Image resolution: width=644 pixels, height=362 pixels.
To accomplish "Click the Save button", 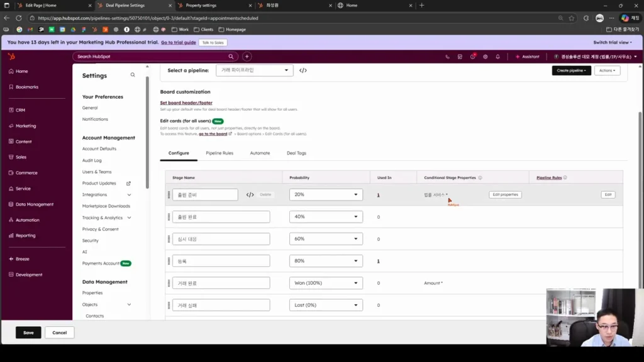I will (28, 332).
